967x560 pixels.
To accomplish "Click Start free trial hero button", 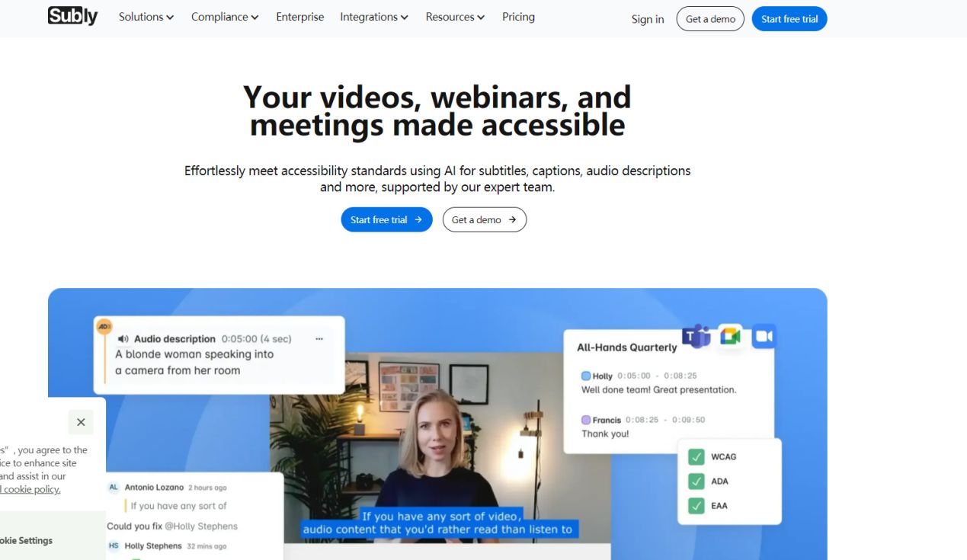I will click(386, 219).
